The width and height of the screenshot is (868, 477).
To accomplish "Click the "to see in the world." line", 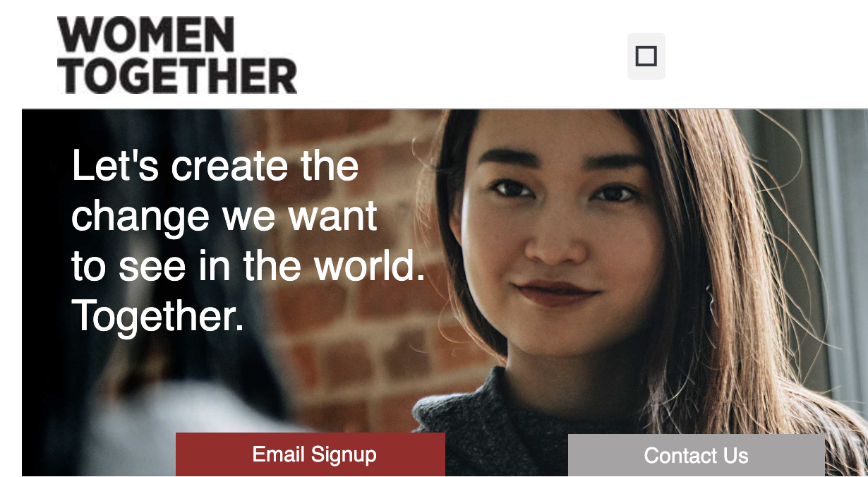I will [248, 266].
